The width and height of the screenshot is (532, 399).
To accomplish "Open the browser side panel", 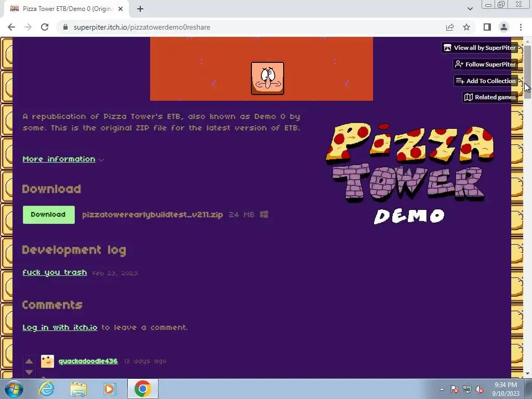I will 487,27.
